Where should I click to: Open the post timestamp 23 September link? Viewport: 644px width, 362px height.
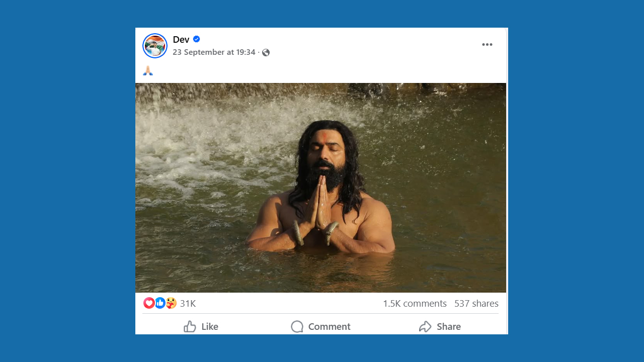(x=214, y=52)
